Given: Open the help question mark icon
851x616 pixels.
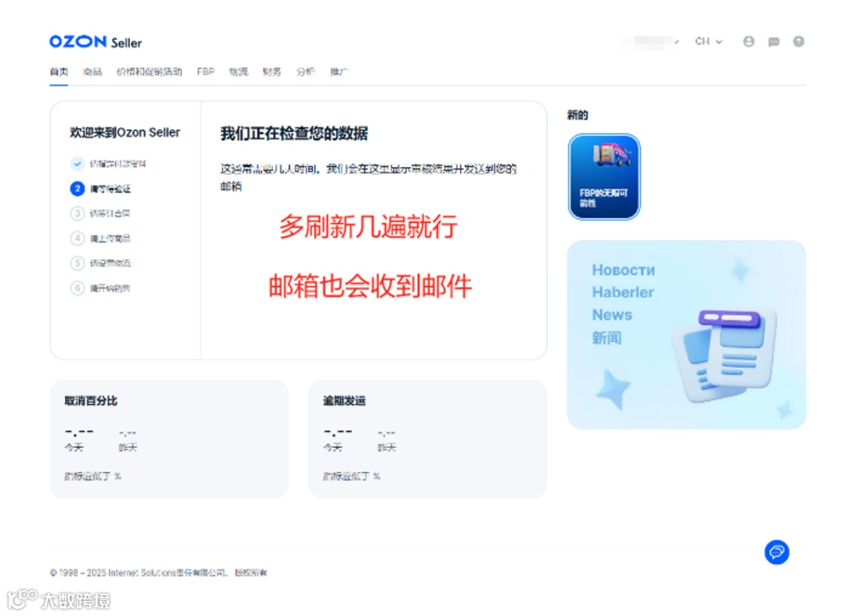Looking at the screenshot, I should tap(798, 42).
